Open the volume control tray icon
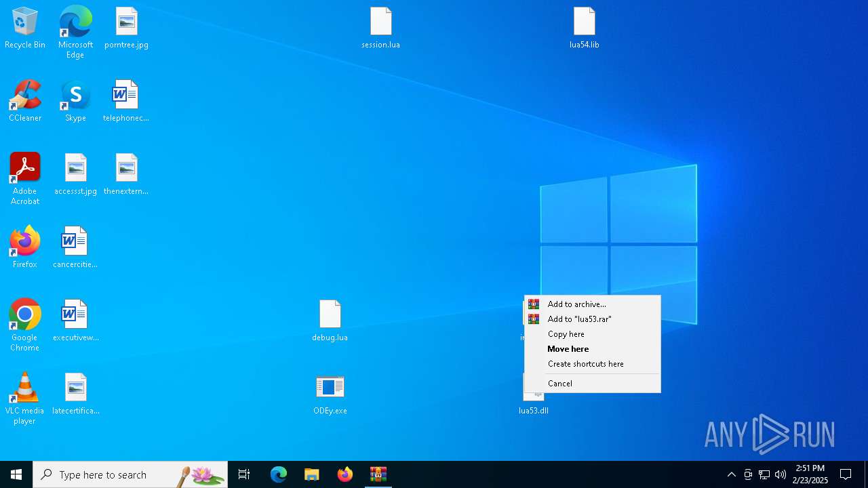The height and width of the screenshot is (488, 868). click(x=781, y=474)
